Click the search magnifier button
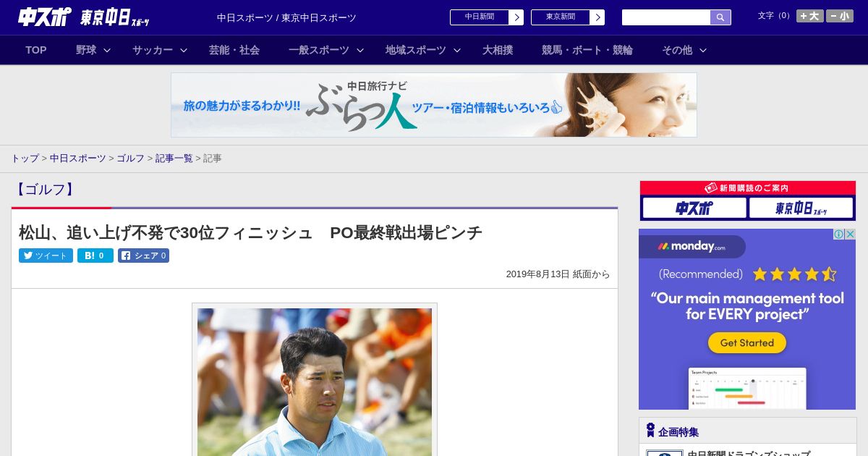The image size is (868, 456). (720, 17)
